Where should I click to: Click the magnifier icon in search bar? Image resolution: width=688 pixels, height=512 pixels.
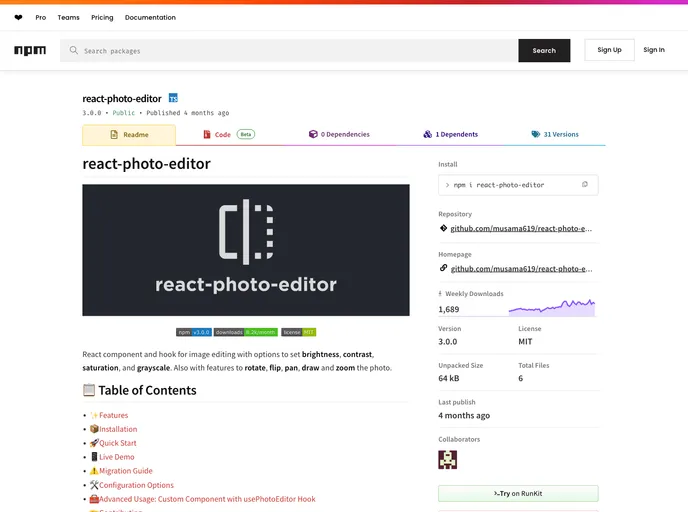74,50
